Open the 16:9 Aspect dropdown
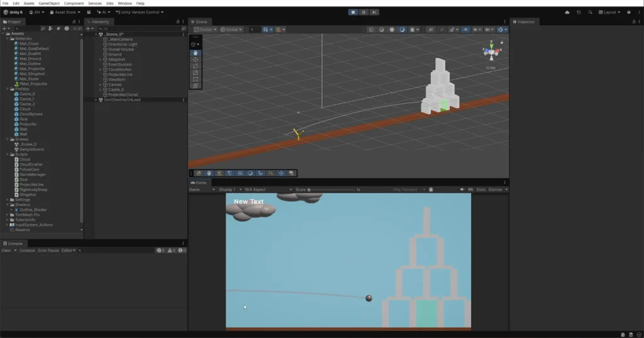644x338 pixels. 268,189
